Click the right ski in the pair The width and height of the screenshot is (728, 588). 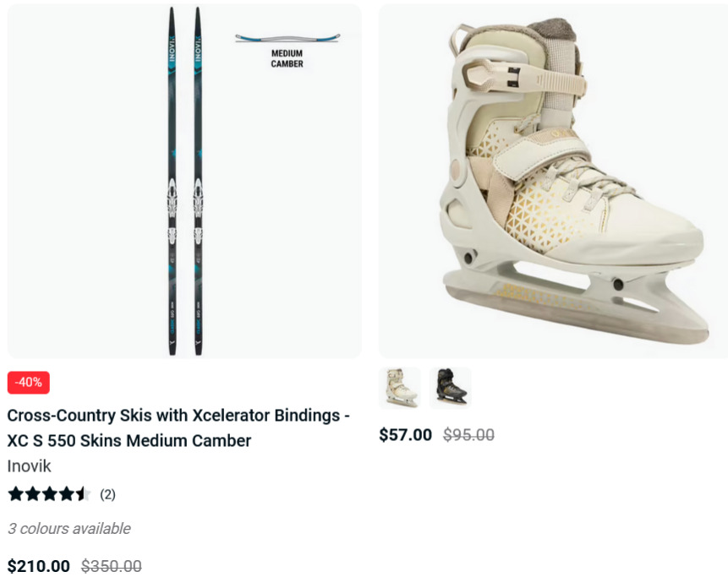[x=198, y=182]
